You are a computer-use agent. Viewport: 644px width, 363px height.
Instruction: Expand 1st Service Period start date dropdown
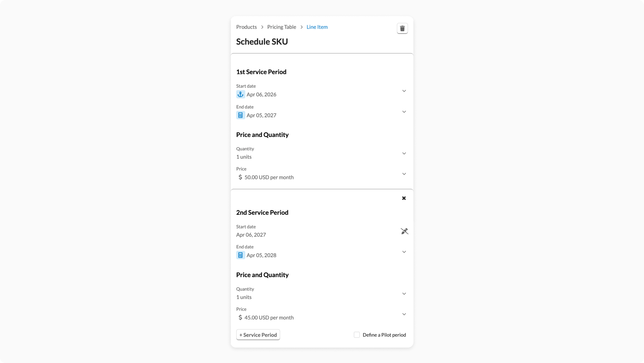(404, 91)
